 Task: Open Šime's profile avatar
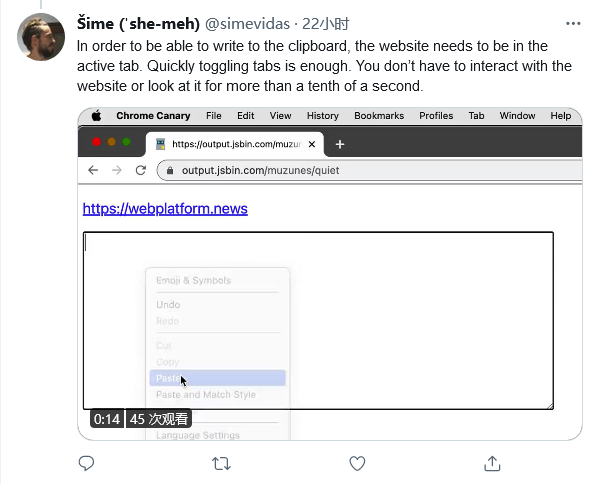coord(41,37)
